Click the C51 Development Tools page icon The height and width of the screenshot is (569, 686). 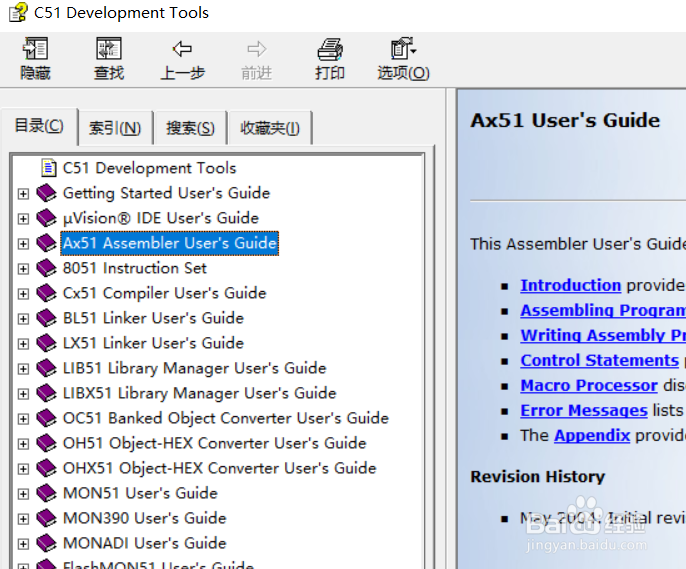(x=49, y=168)
